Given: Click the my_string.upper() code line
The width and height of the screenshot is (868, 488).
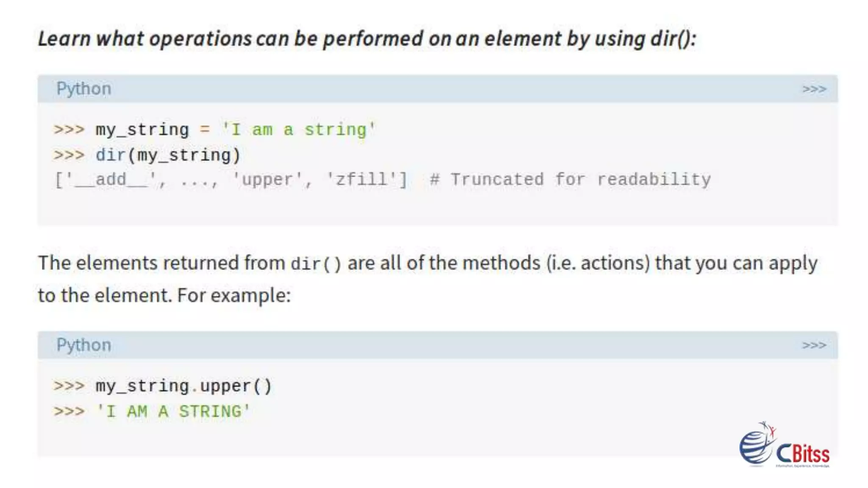Looking at the screenshot, I should pyautogui.click(x=184, y=386).
